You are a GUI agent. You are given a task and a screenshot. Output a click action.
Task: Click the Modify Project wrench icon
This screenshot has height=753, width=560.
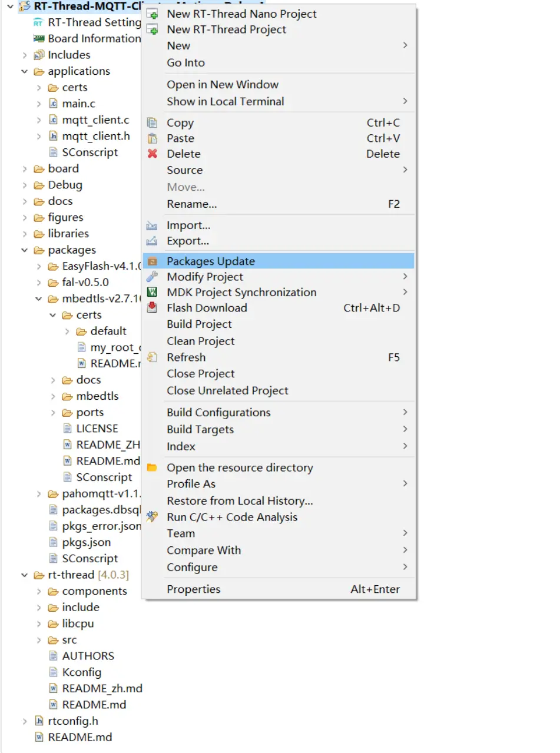pos(153,277)
